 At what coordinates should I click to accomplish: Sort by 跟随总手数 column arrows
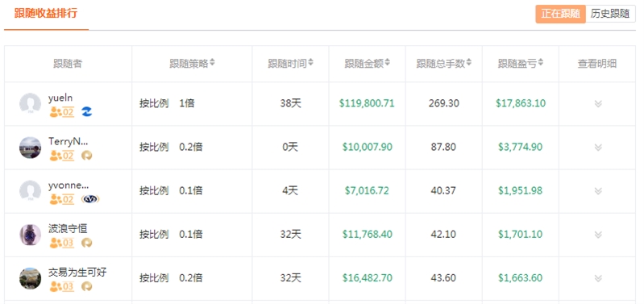pos(468,63)
